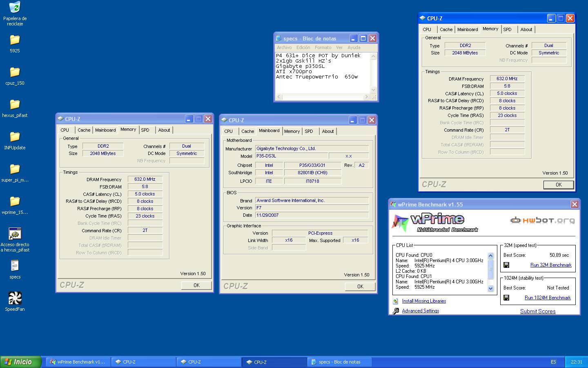Open Archivo menu in Notepad
Screen dimensions: 588x368
point(284,47)
